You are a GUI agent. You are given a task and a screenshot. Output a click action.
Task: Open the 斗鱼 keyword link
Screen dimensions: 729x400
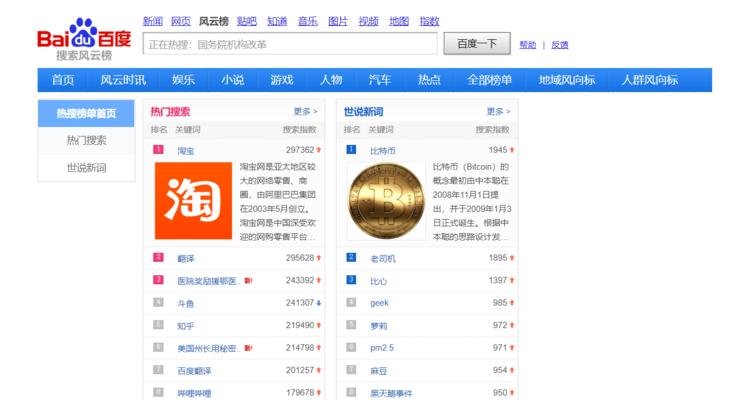[186, 303]
